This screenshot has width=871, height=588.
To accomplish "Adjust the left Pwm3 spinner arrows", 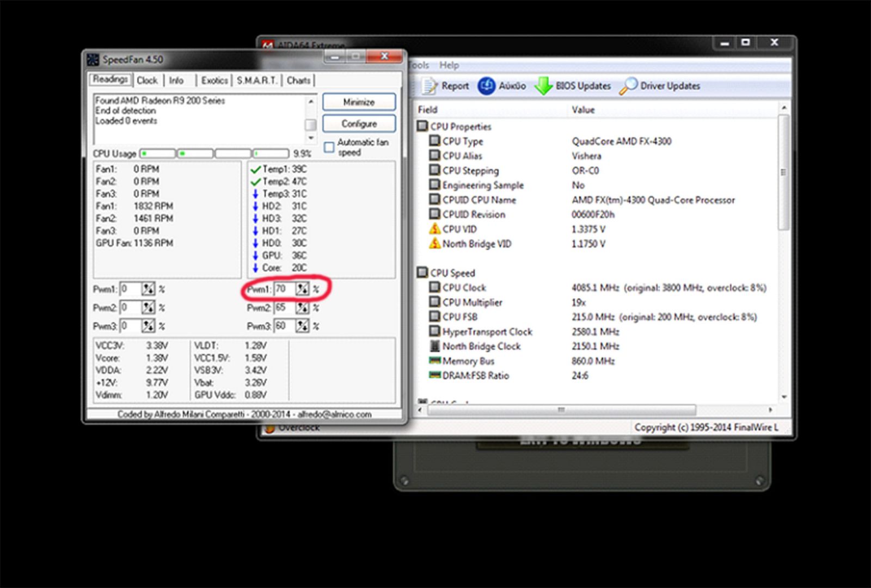I will pos(148,326).
